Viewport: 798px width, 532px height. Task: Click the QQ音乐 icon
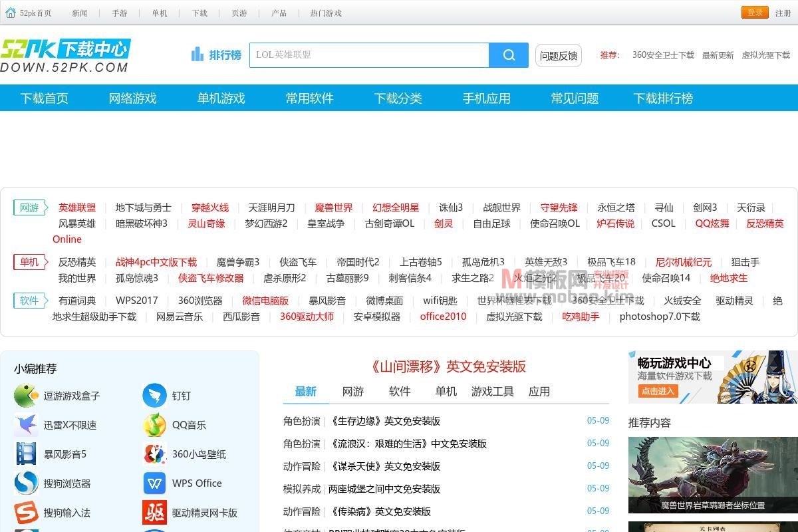click(154, 425)
